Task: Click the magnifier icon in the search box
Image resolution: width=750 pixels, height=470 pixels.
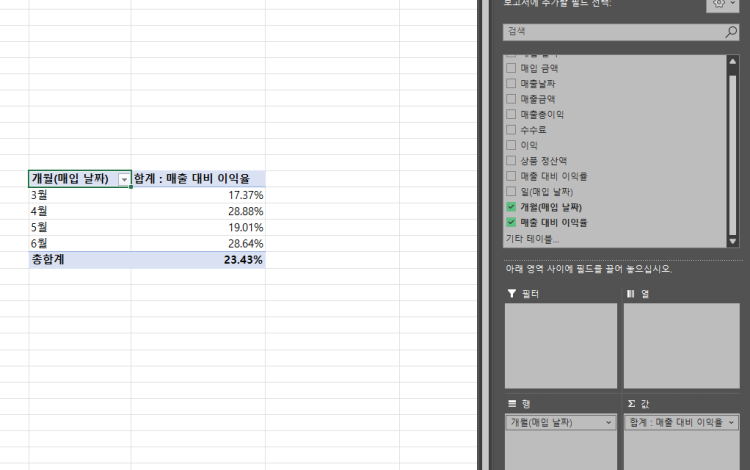Action: [x=731, y=32]
